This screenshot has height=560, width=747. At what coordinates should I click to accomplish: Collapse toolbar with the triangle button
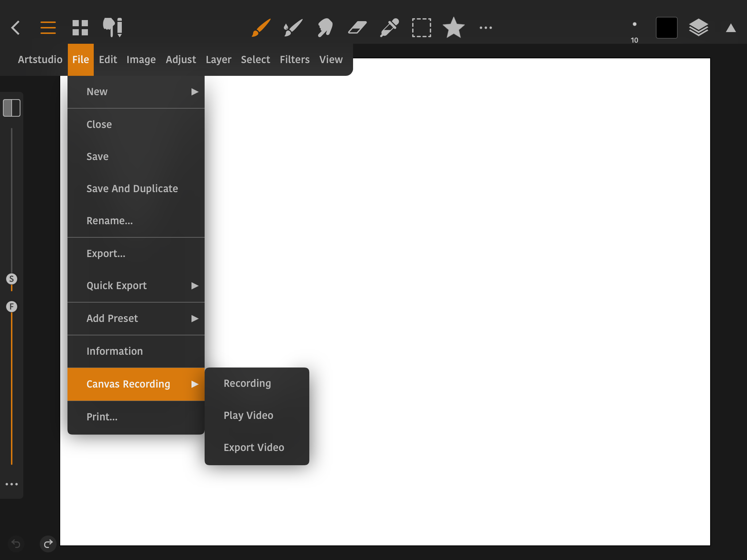pos(731,28)
